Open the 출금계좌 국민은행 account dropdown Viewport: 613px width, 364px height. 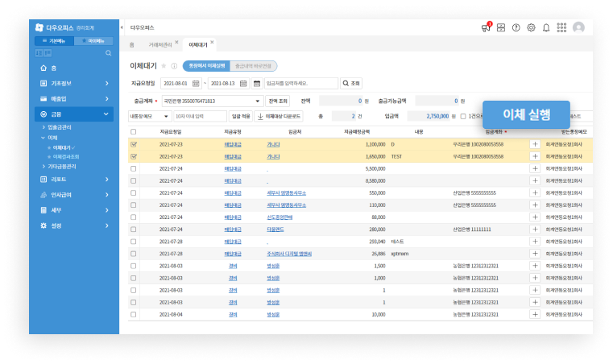[x=213, y=101]
